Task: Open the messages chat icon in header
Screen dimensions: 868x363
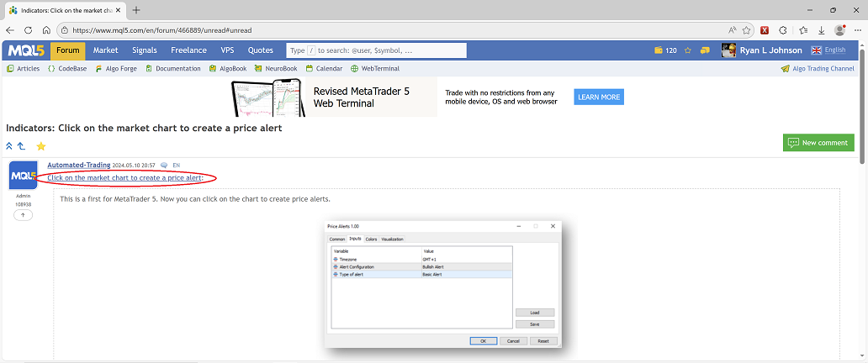Action: (705, 50)
